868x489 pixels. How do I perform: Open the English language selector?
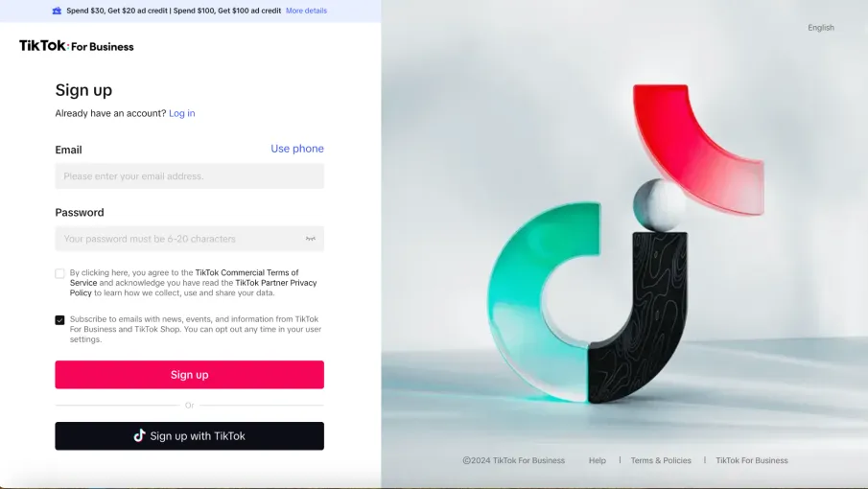point(820,28)
